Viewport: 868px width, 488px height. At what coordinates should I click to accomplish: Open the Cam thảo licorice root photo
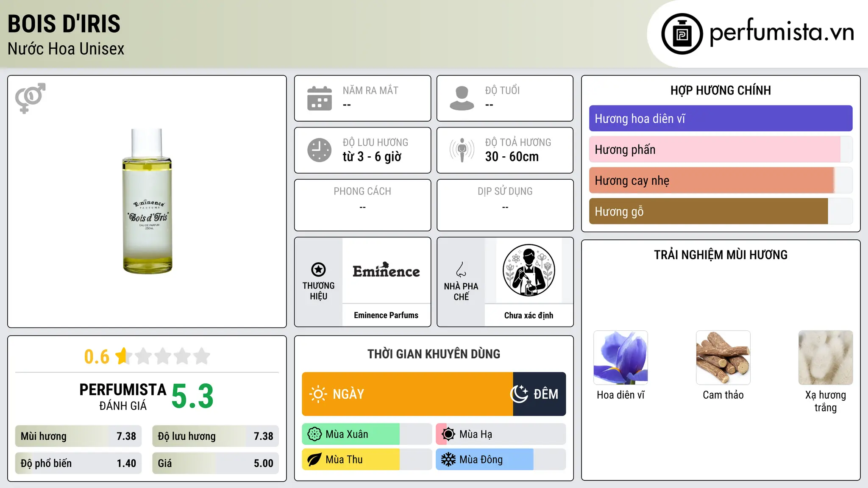723,358
